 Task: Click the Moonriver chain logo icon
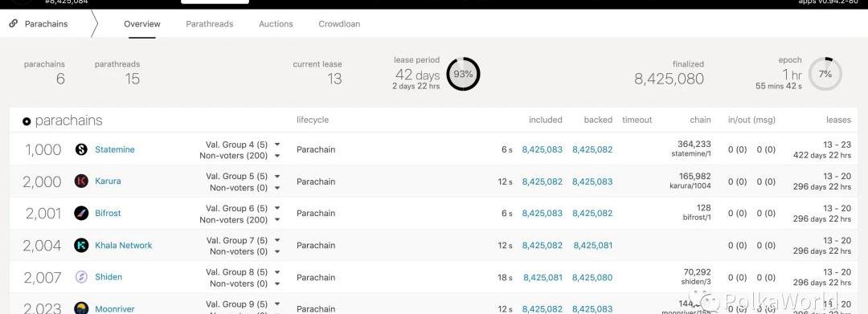tap(81, 308)
